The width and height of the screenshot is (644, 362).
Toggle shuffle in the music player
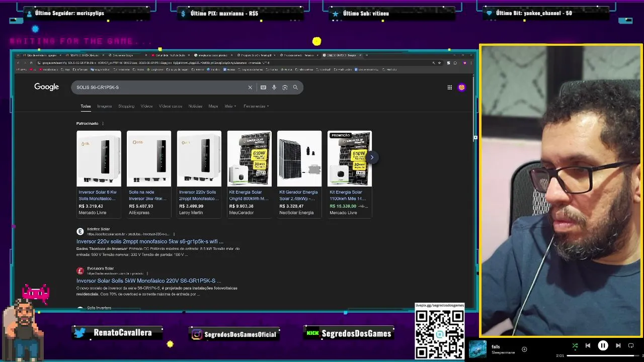click(x=575, y=345)
